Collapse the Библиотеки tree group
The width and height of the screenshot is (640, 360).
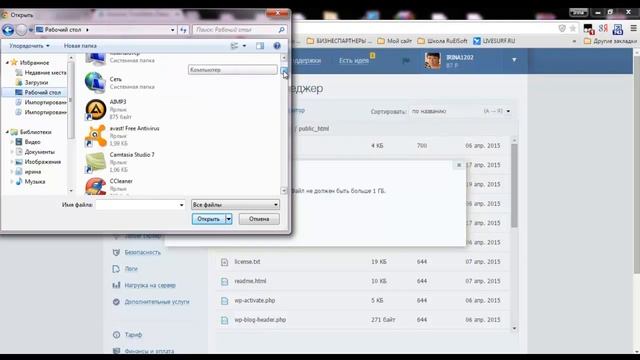click(x=7, y=132)
